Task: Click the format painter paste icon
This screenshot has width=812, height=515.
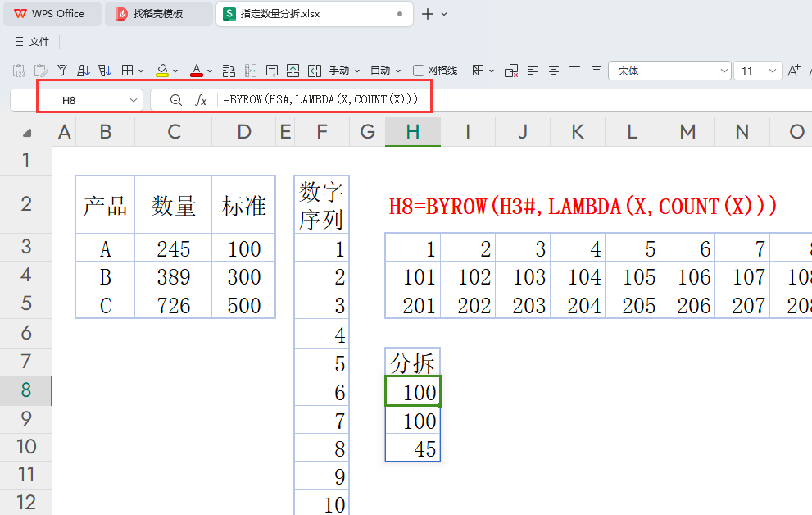Action: click(40, 71)
